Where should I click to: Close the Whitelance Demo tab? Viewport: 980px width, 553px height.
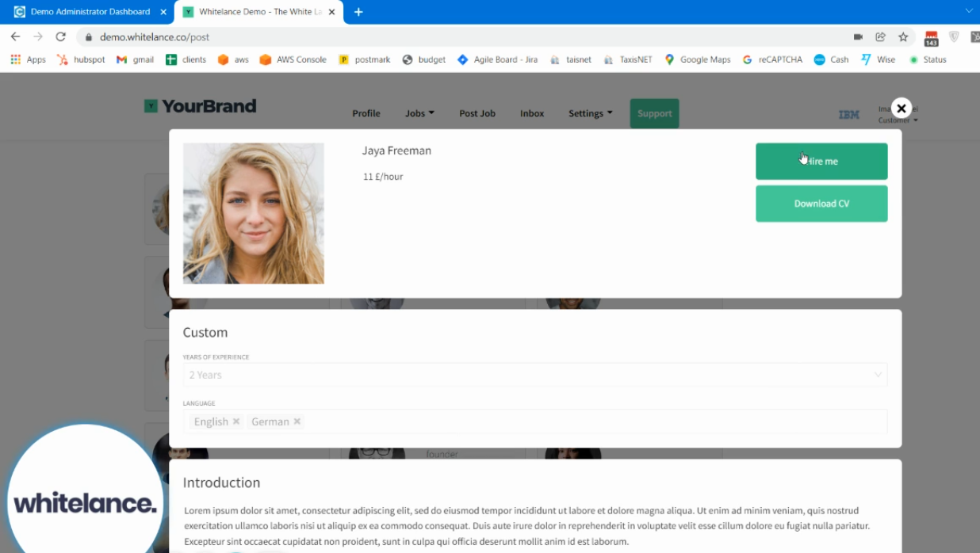click(x=332, y=12)
